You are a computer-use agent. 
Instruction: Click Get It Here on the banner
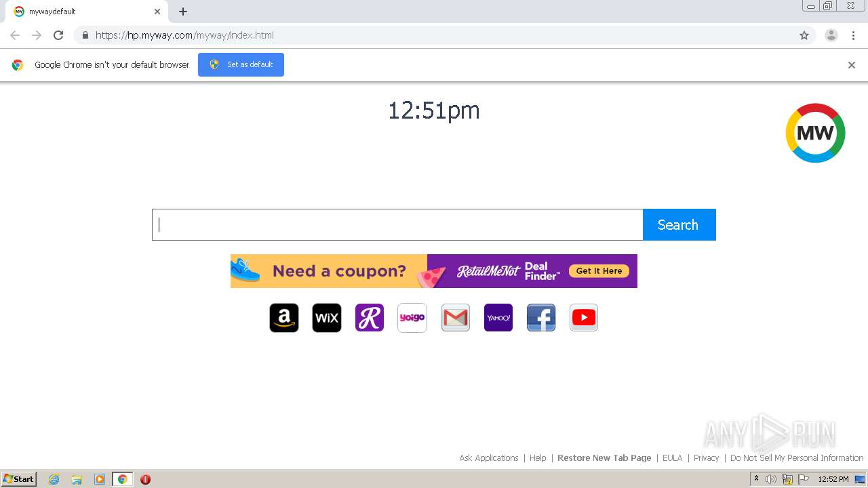pyautogui.click(x=599, y=271)
